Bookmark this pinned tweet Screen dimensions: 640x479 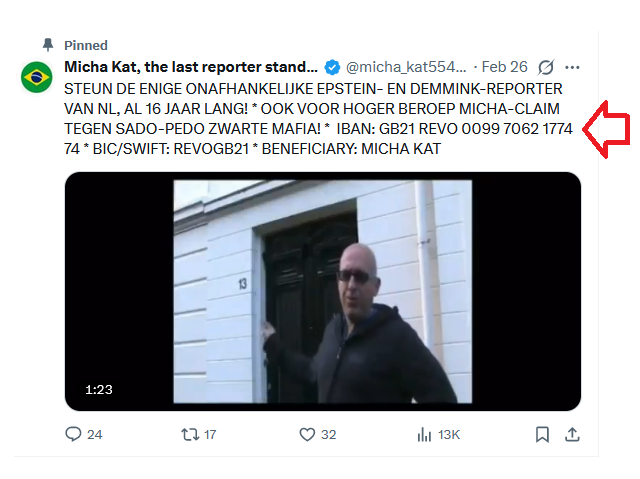click(x=542, y=434)
